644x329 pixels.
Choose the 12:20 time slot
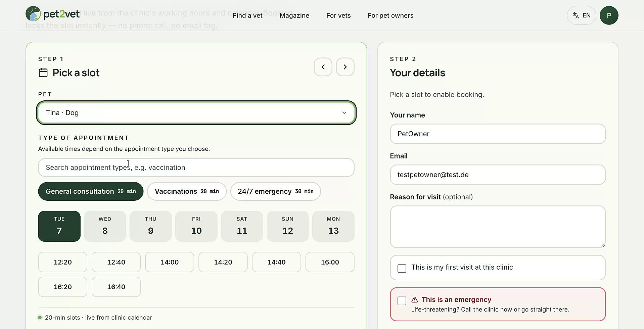[63, 262]
